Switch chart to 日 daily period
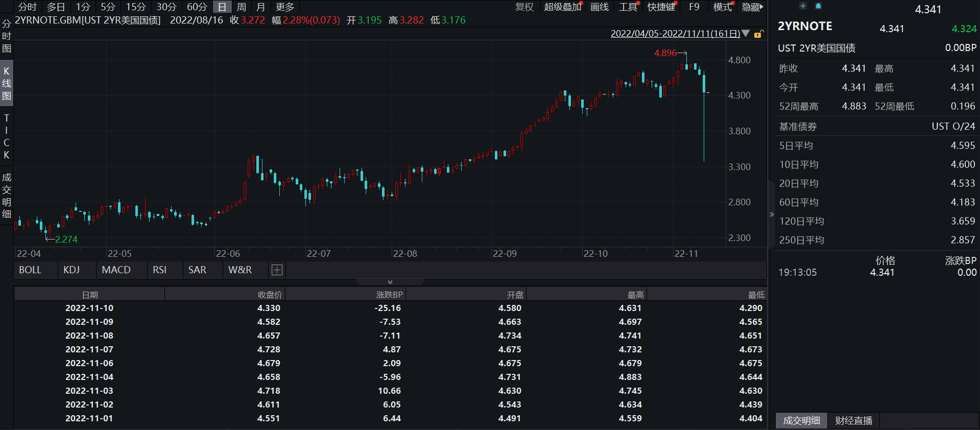This screenshot has height=430, width=980. tap(222, 7)
